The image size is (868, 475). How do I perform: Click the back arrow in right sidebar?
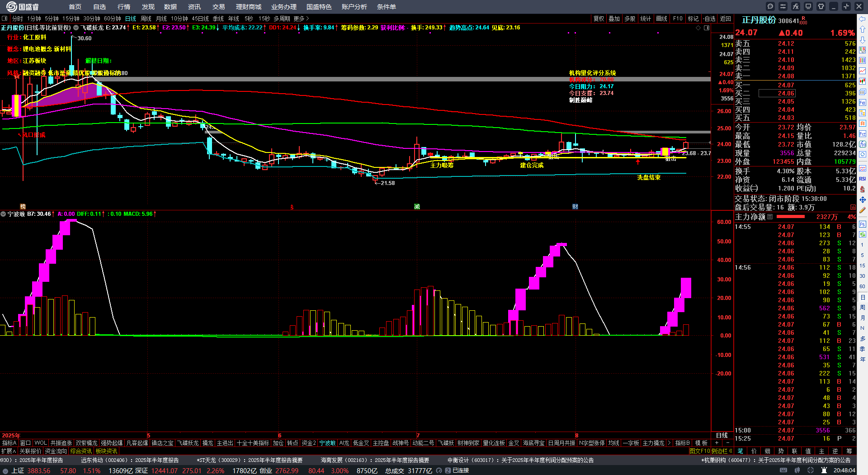click(x=863, y=19)
